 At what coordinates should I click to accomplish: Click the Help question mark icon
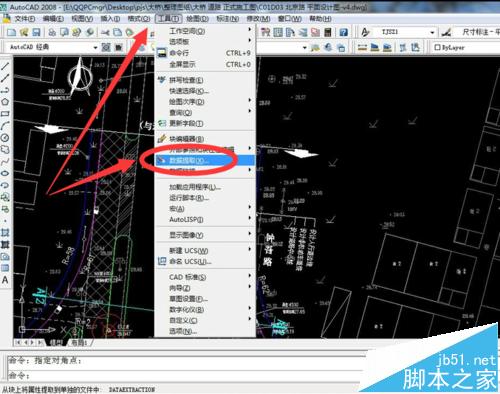(344, 32)
